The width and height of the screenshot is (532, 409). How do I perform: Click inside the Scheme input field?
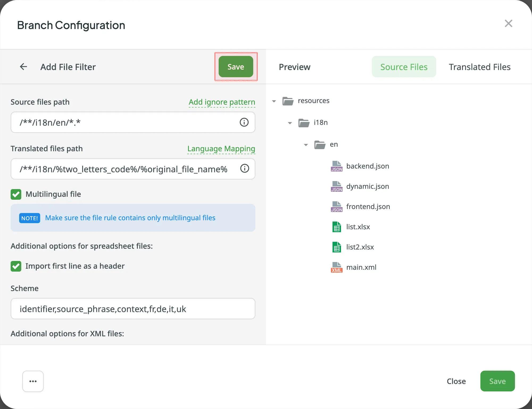pyautogui.click(x=133, y=309)
